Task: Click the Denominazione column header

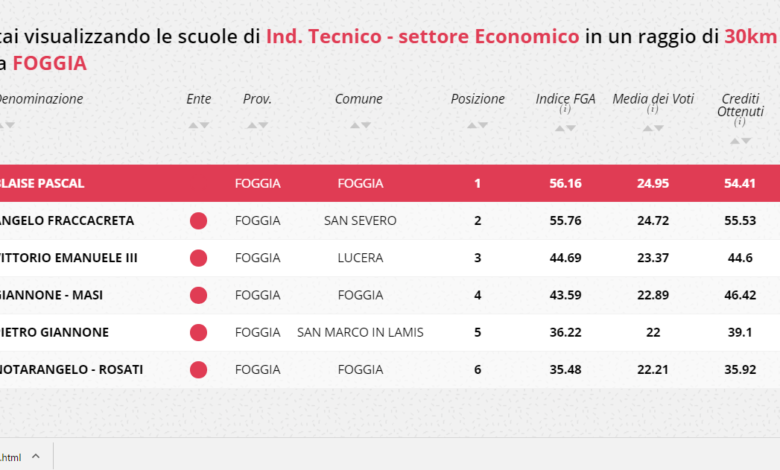Action: (x=41, y=99)
